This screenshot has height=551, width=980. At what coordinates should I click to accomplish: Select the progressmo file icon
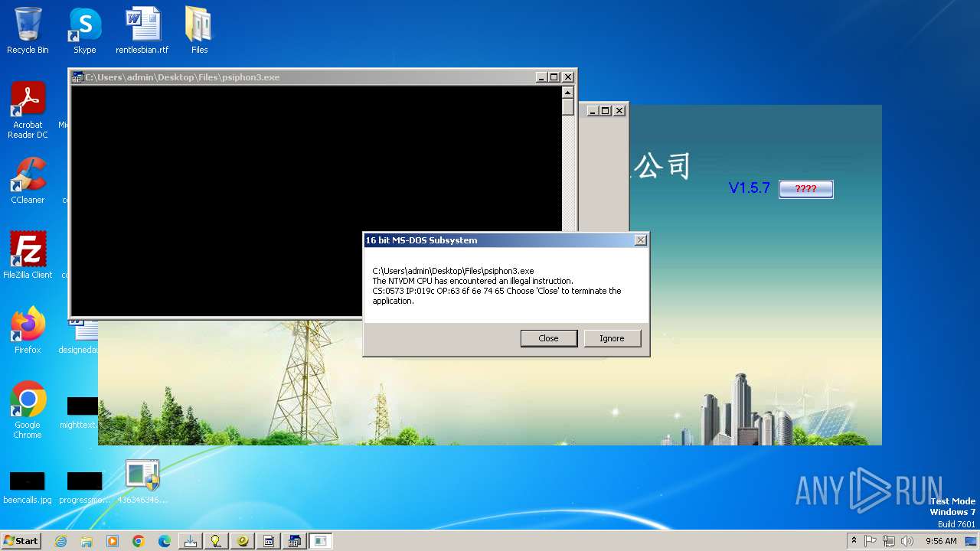[84, 487]
